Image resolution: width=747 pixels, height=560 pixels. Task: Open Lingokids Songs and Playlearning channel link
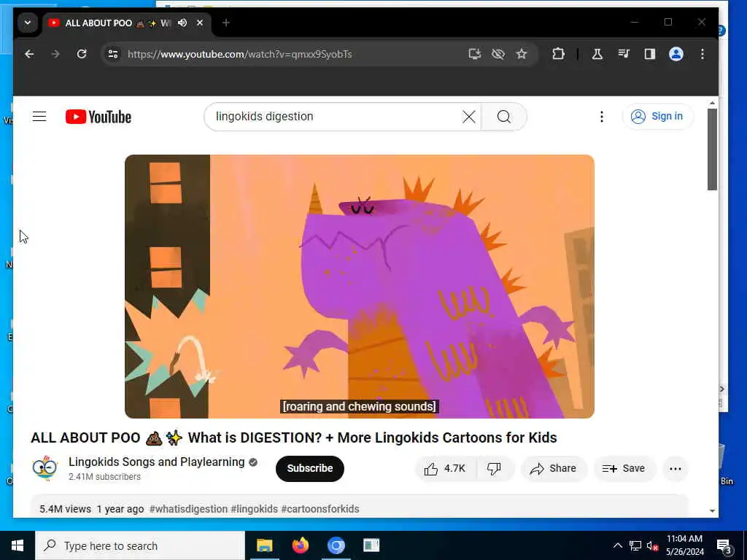(156, 462)
